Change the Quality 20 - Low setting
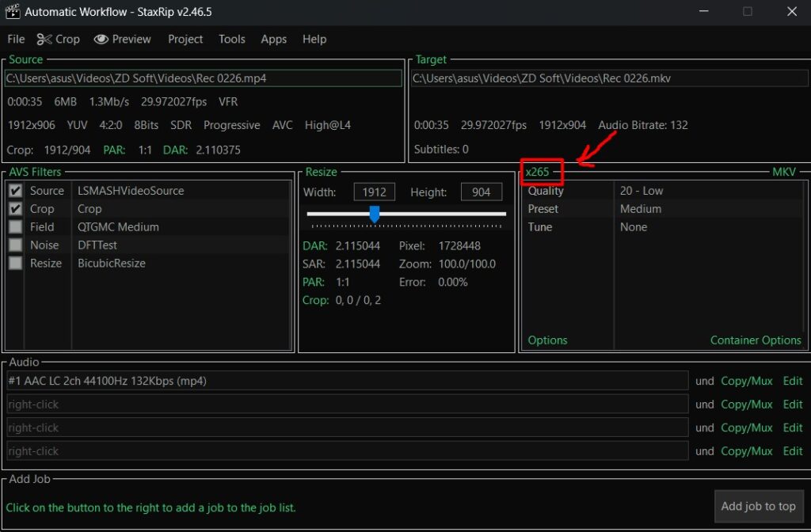 coord(642,191)
